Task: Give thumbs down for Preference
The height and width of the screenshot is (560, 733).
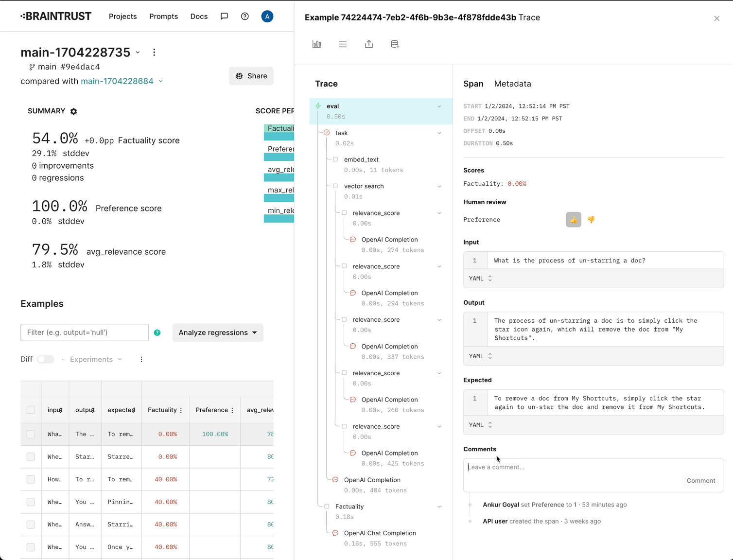Action: pyautogui.click(x=591, y=220)
